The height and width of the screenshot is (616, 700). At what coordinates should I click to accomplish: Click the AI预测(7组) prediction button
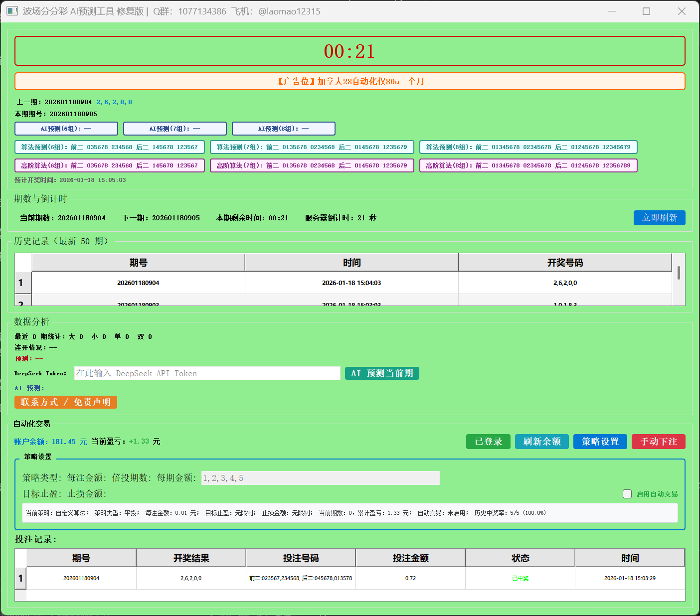[x=175, y=128]
